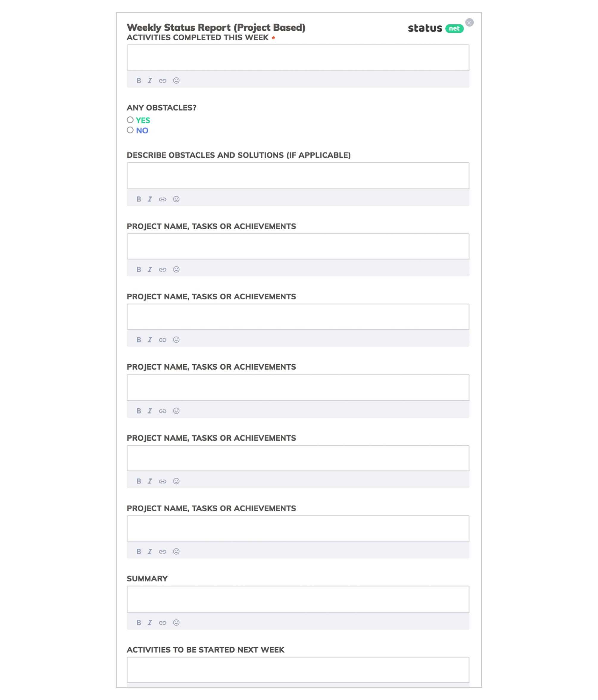Click the Italic icon in Obstacles section
Viewport: 598px width, 700px height.
coord(150,198)
